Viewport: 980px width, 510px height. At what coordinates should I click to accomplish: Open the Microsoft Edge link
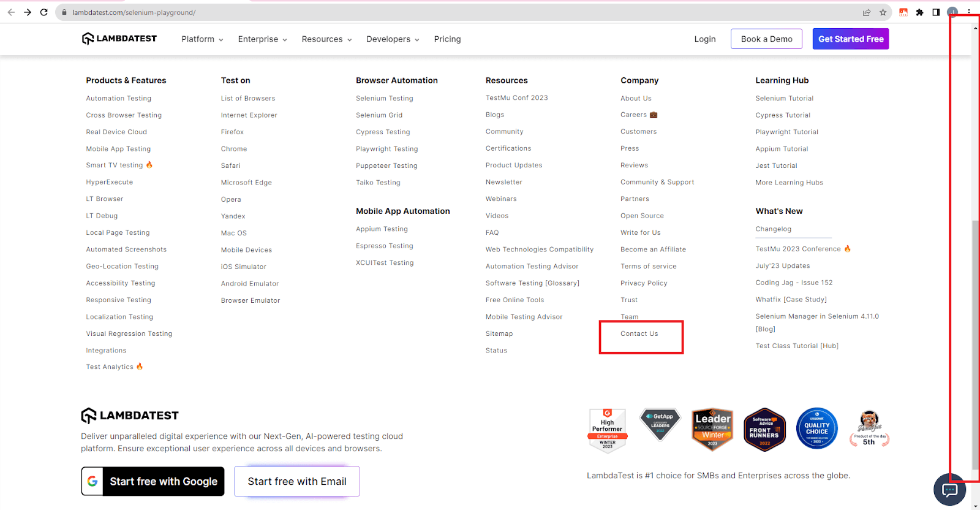[246, 183]
